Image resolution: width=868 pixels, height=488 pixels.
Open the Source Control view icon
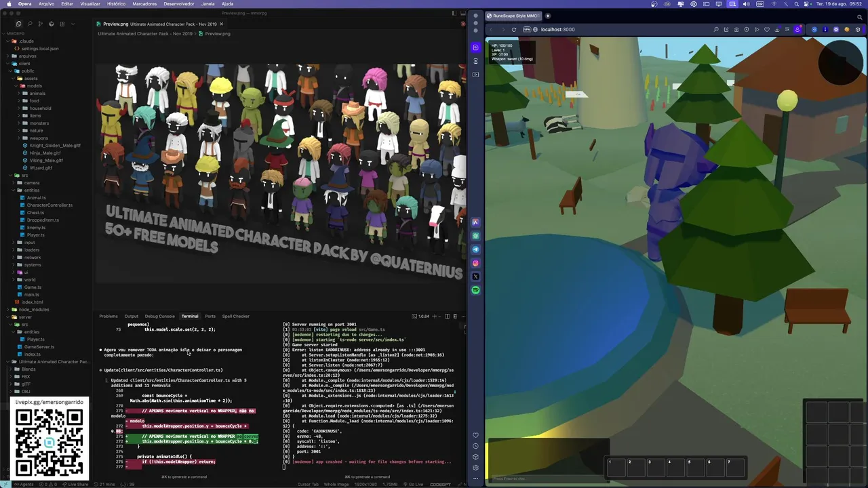(x=40, y=24)
